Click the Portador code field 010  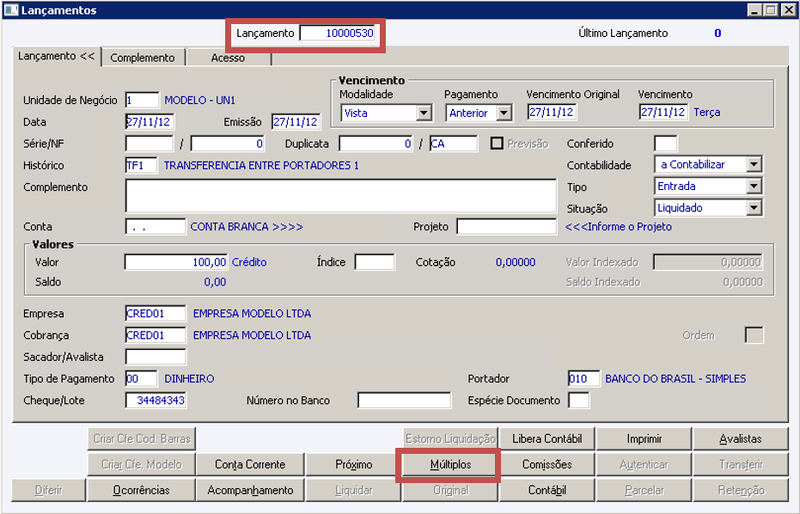click(584, 379)
